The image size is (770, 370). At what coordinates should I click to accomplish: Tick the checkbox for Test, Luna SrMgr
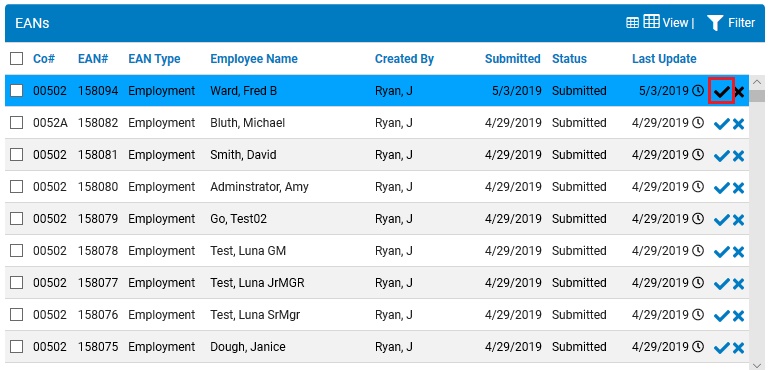coord(17,314)
